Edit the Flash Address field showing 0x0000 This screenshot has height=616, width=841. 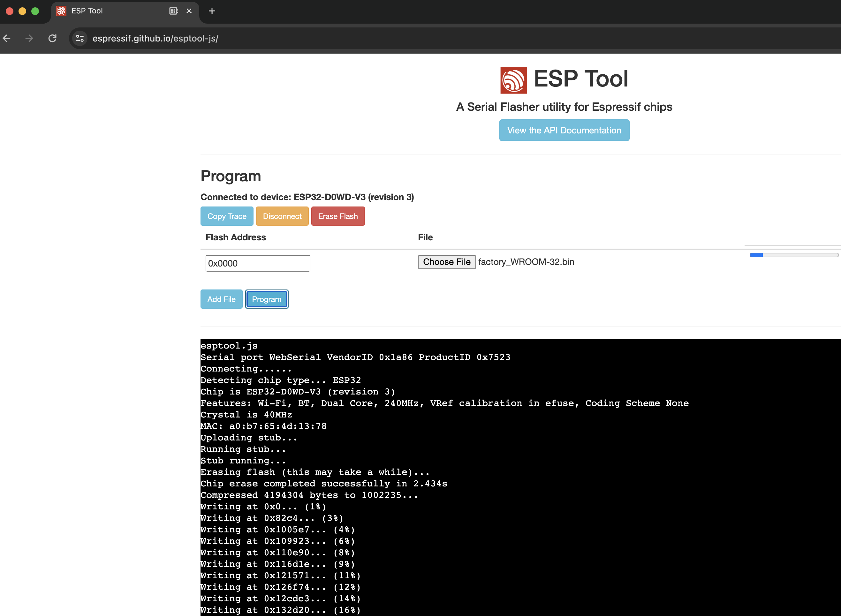coord(257,263)
